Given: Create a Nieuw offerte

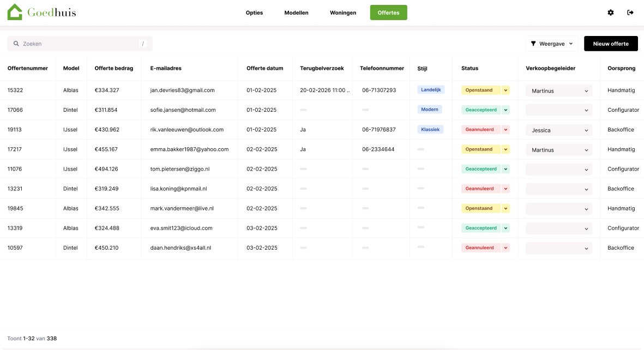Looking at the screenshot, I should click(611, 44).
